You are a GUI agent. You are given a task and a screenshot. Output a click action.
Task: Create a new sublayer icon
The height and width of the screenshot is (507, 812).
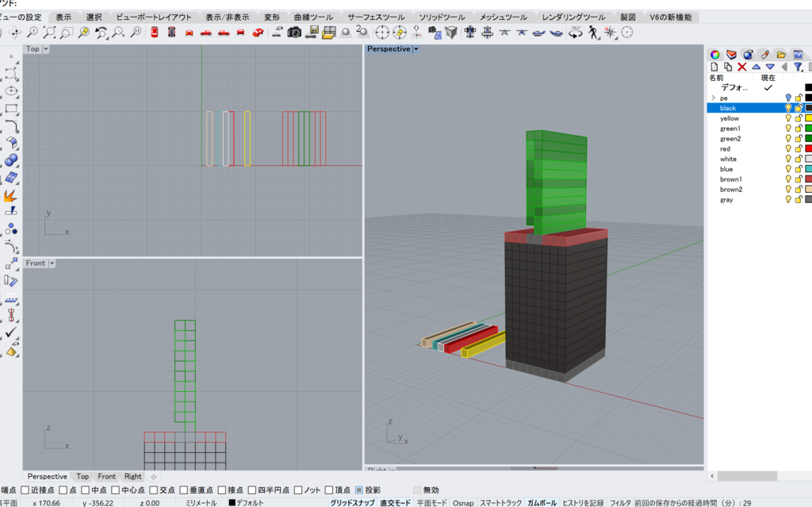[728, 67]
